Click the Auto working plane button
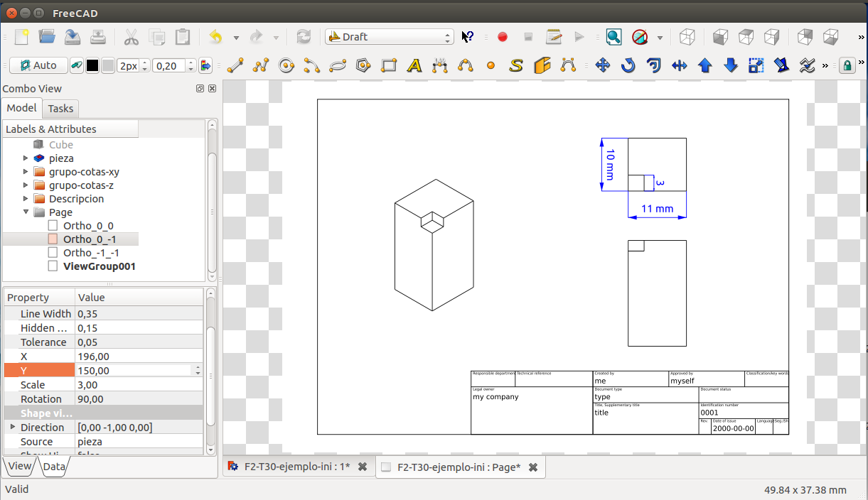This screenshot has width=868, height=500. (38, 65)
